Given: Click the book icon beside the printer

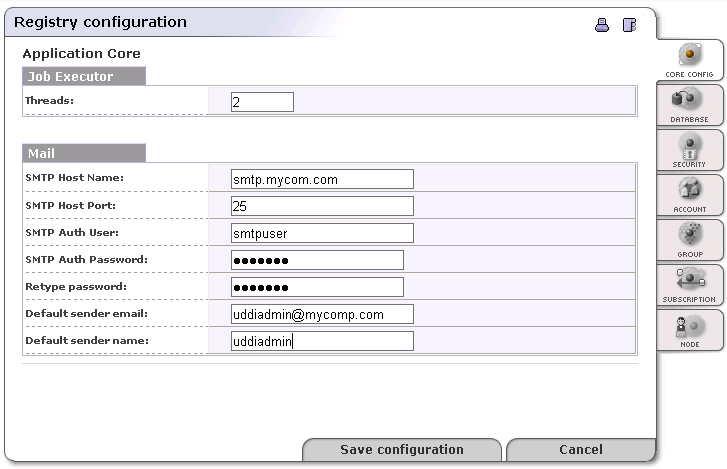Looking at the screenshot, I should 629,25.
